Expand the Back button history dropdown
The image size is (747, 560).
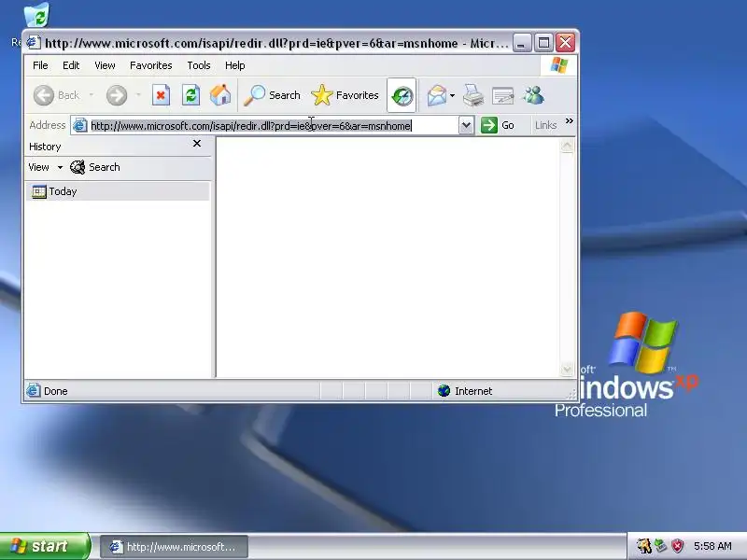click(91, 95)
